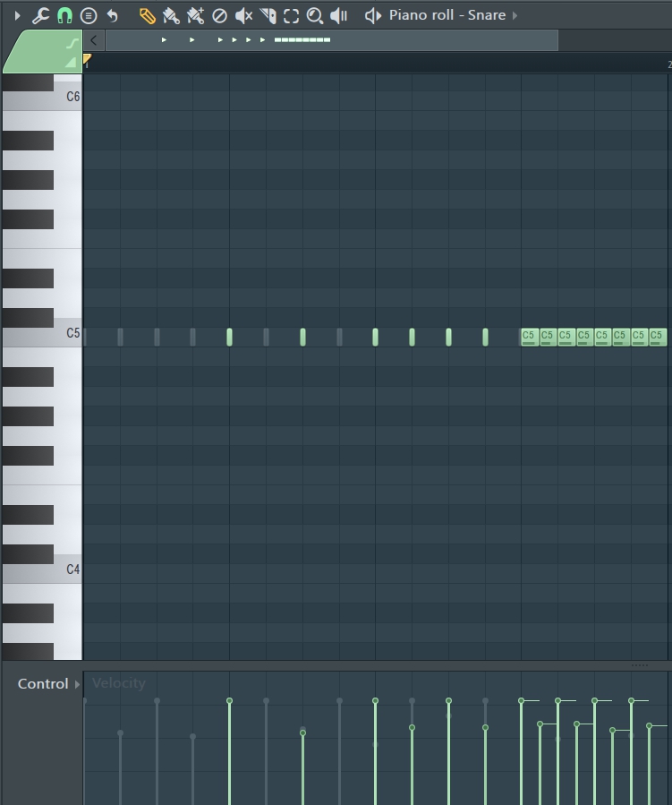Open the piano roll main menu arrow

pyautogui.click(x=17, y=15)
